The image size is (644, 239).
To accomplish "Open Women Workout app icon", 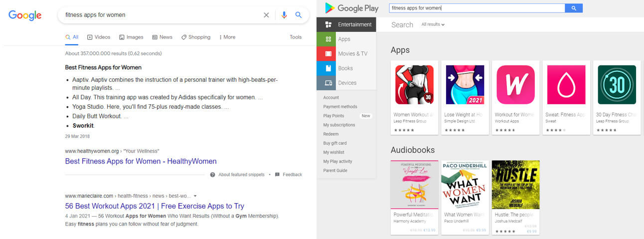I will click(x=415, y=84).
